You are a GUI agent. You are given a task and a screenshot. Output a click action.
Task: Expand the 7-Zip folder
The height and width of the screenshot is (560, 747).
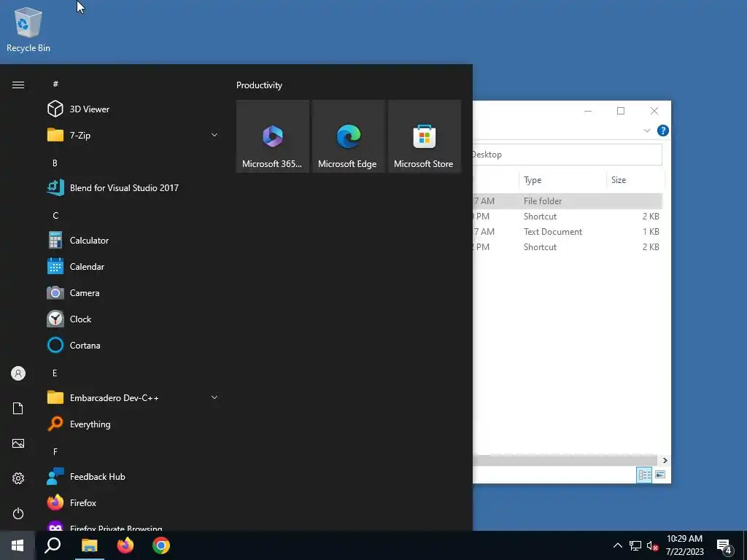pyautogui.click(x=133, y=135)
